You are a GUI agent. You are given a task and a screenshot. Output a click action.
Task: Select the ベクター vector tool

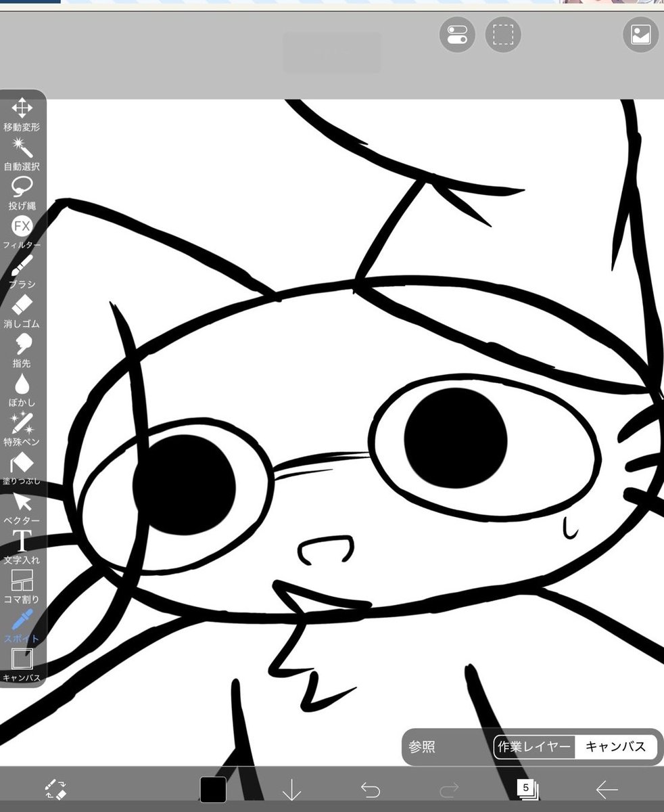[22, 508]
